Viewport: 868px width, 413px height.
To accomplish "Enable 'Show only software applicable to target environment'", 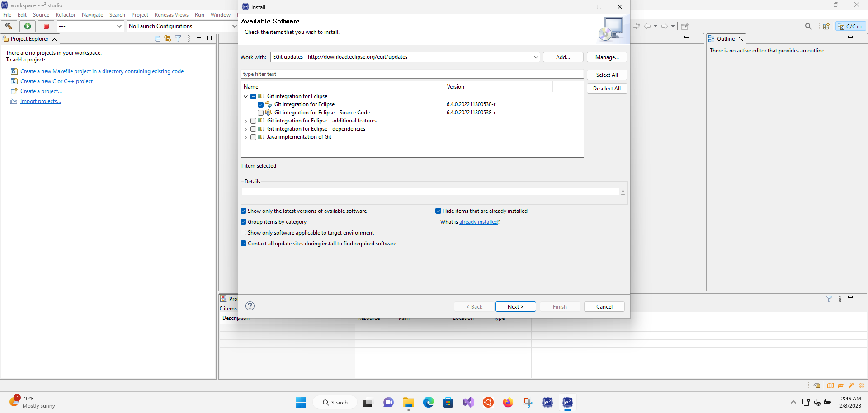I will 244,233.
